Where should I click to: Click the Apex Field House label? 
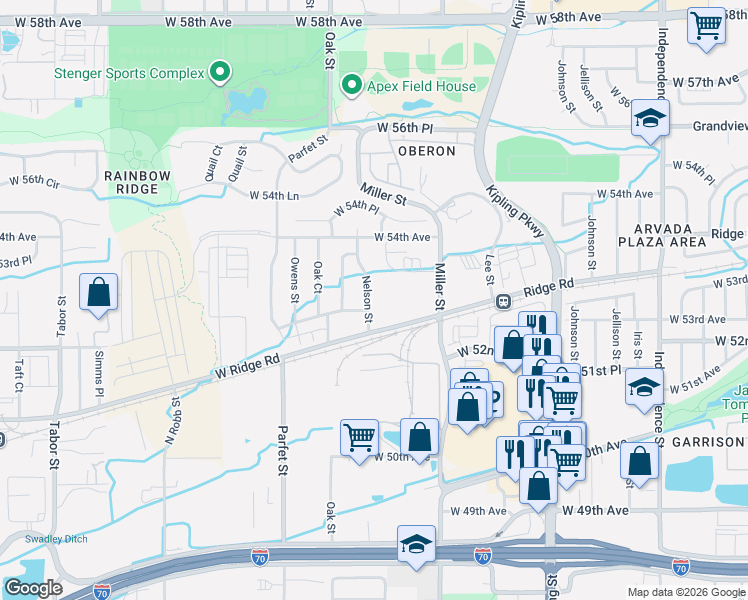click(422, 86)
